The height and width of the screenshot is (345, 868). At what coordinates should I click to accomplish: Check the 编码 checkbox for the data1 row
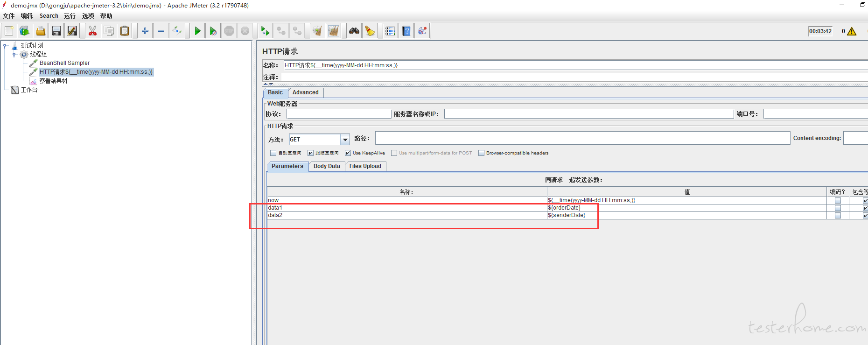[x=838, y=208]
